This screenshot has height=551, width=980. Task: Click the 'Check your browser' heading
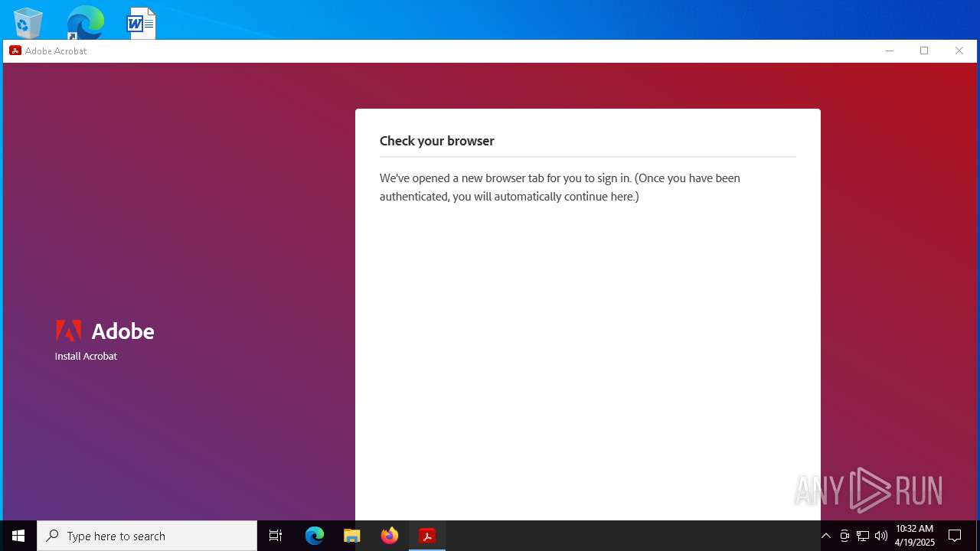[437, 141]
